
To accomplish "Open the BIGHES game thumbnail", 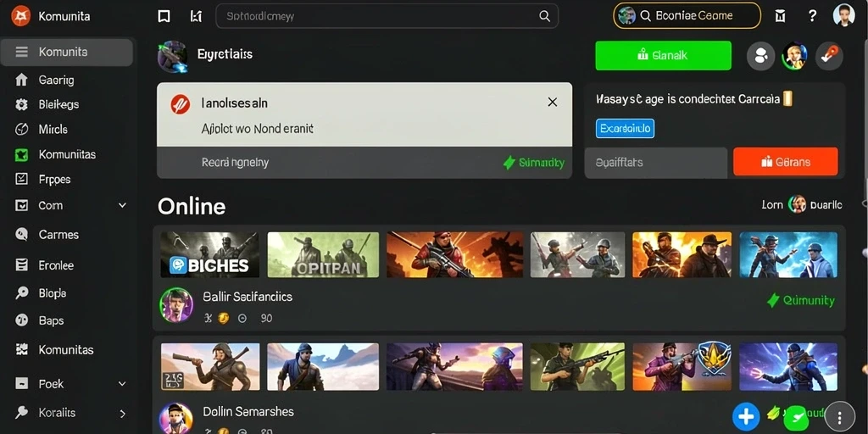I will [x=210, y=254].
